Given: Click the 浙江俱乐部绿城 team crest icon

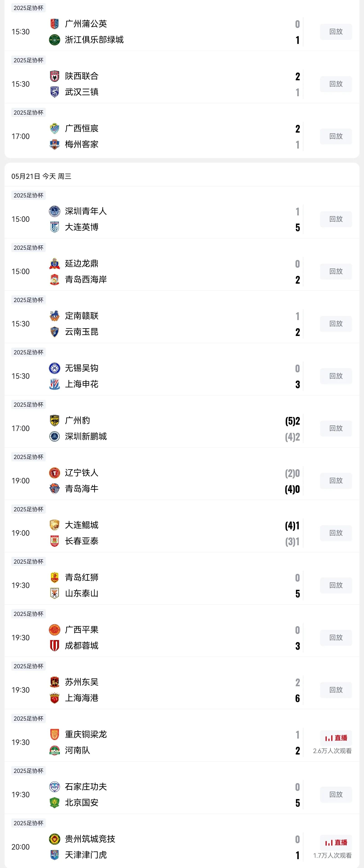Looking at the screenshot, I should 55,40.
